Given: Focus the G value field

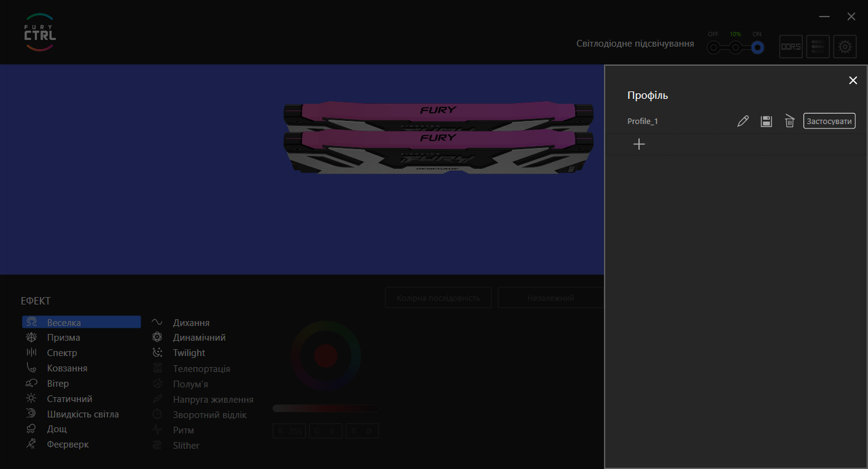Looking at the screenshot, I should pyautogui.click(x=326, y=432).
